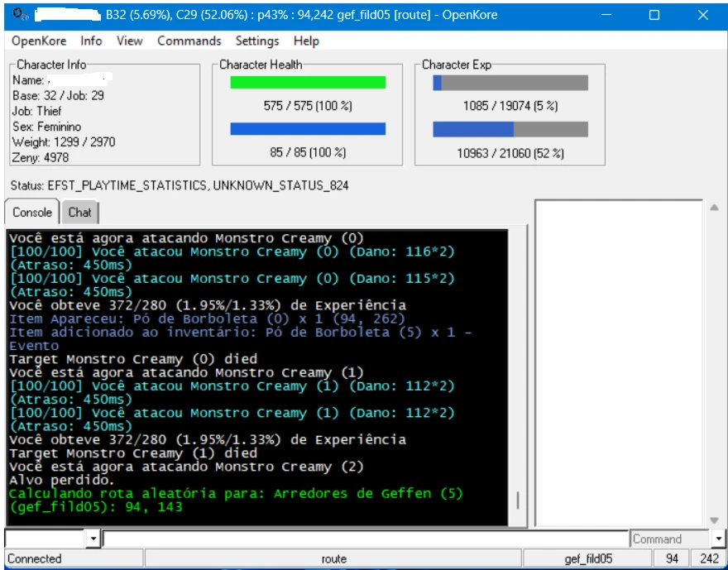Open the Info menu

91,41
